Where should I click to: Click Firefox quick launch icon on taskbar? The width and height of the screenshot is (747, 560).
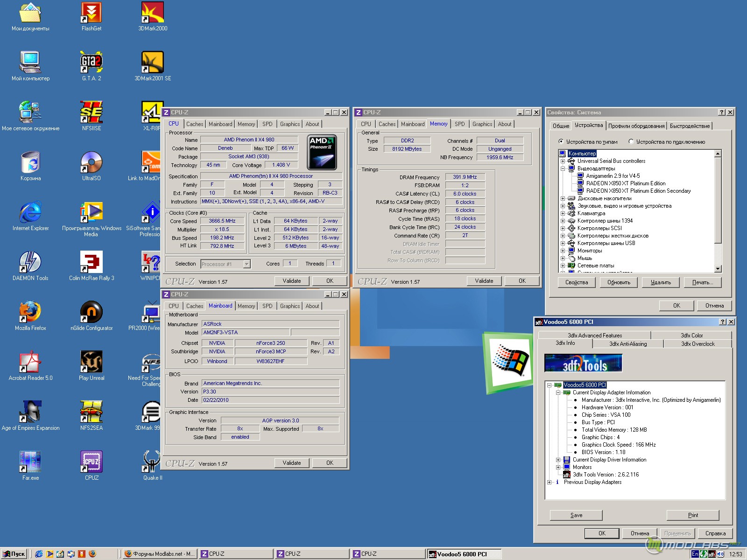click(x=92, y=554)
